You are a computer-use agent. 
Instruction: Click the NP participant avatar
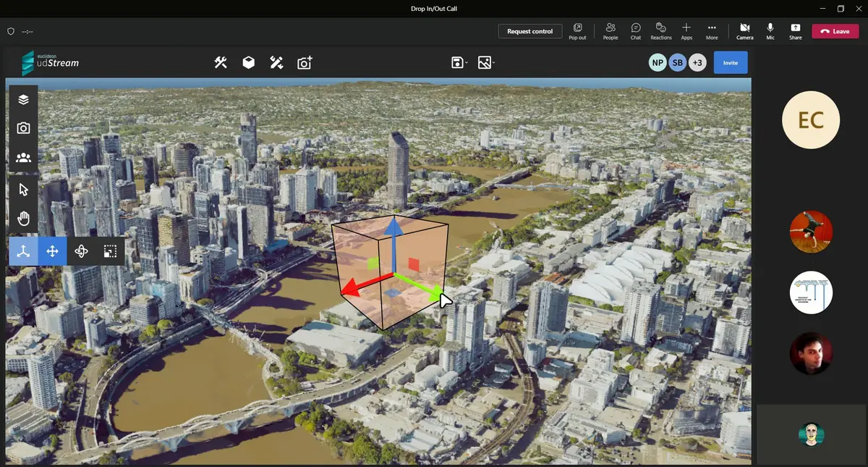pos(658,63)
